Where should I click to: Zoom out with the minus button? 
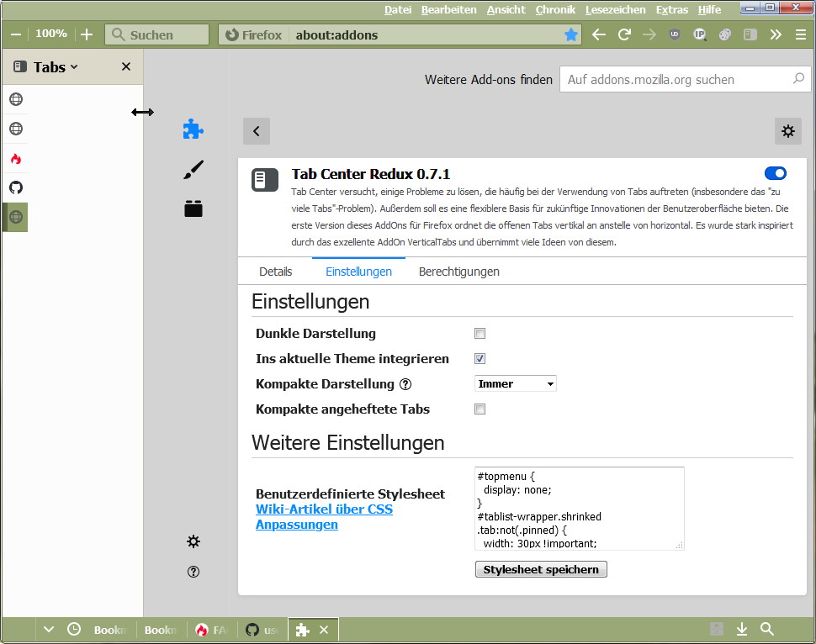tap(16, 34)
